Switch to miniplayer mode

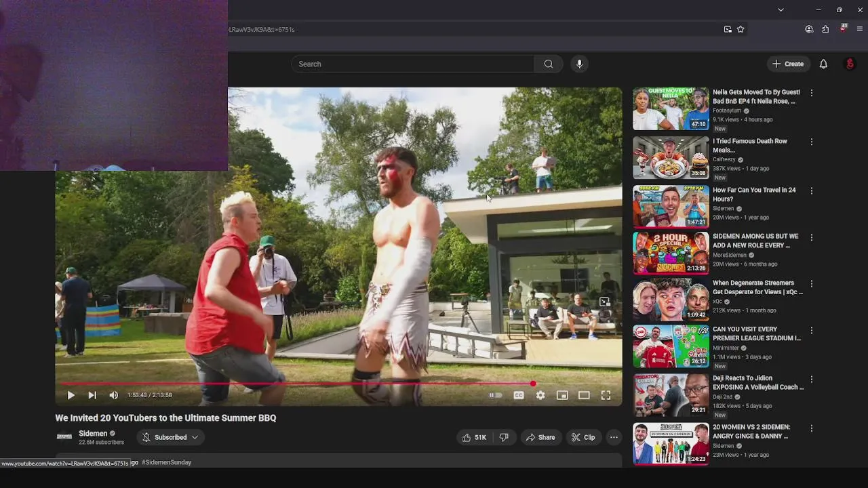tap(562, 395)
